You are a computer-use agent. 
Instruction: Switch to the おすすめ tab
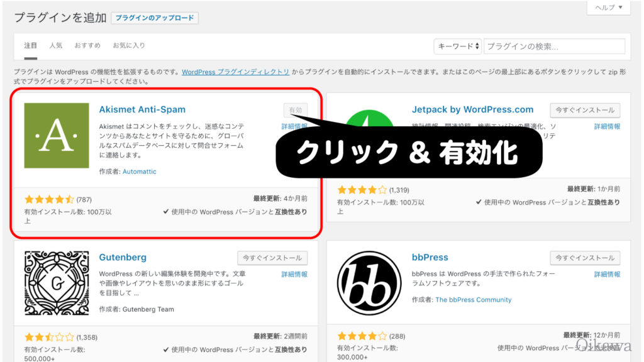87,45
